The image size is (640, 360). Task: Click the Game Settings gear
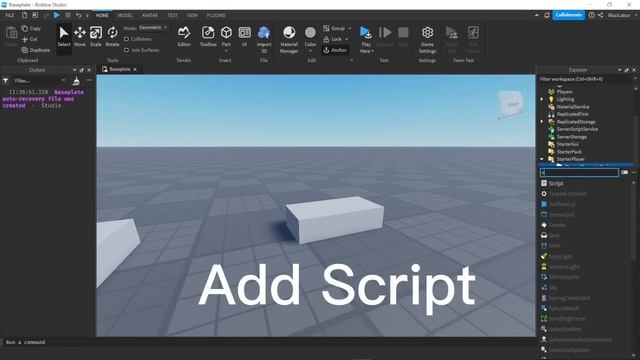point(427,40)
